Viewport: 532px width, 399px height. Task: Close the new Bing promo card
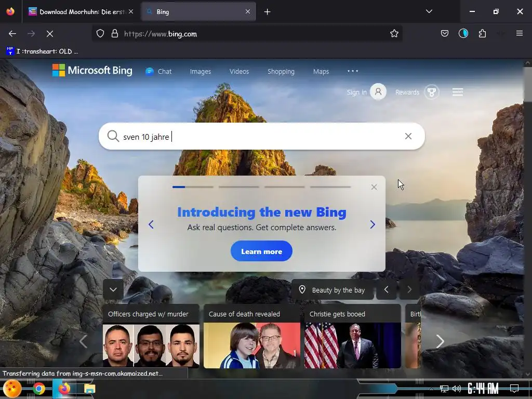(x=374, y=187)
